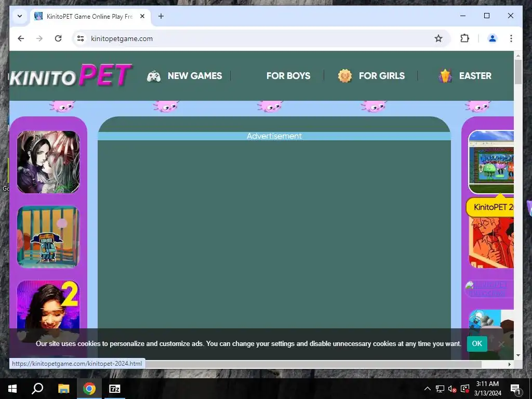Open Windows taskbar search
This screenshot has height=399, width=532.
tap(37, 389)
